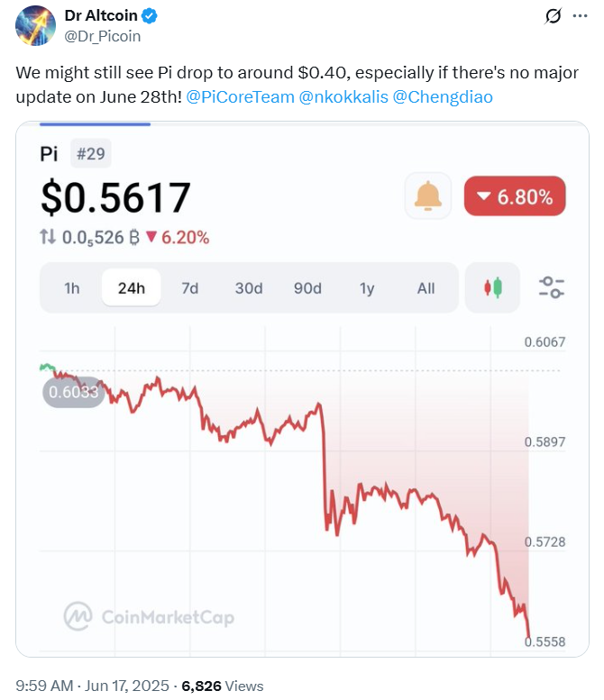Select the 30d time range
The height and width of the screenshot is (700, 604).
(x=249, y=288)
